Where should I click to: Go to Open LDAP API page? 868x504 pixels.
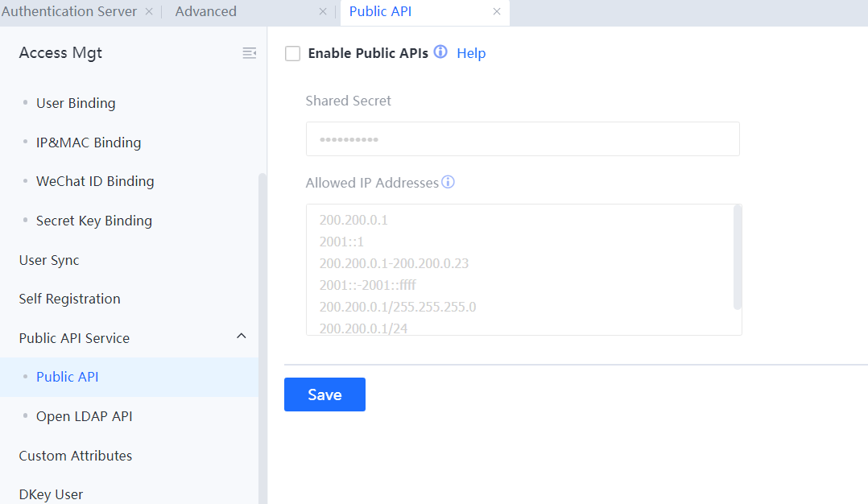point(85,416)
